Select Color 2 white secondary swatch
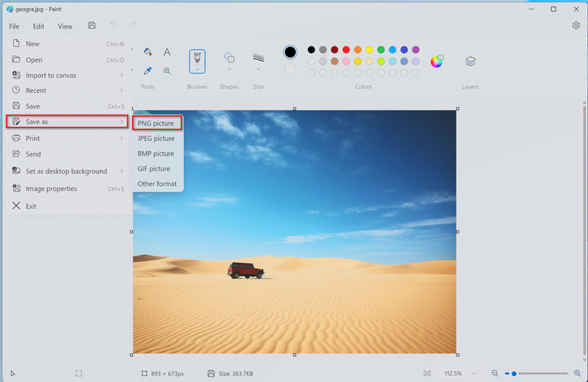 pyautogui.click(x=290, y=70)
